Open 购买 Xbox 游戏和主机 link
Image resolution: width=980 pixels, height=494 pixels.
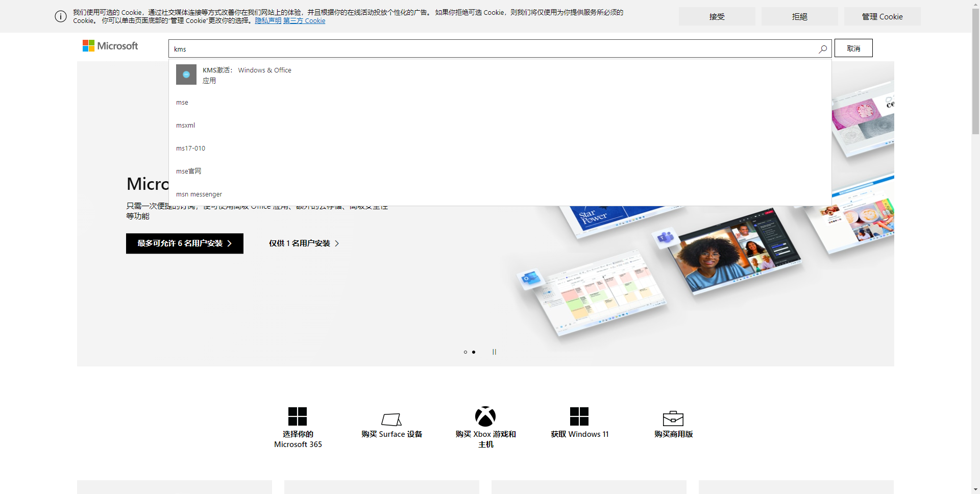(485, 439)
